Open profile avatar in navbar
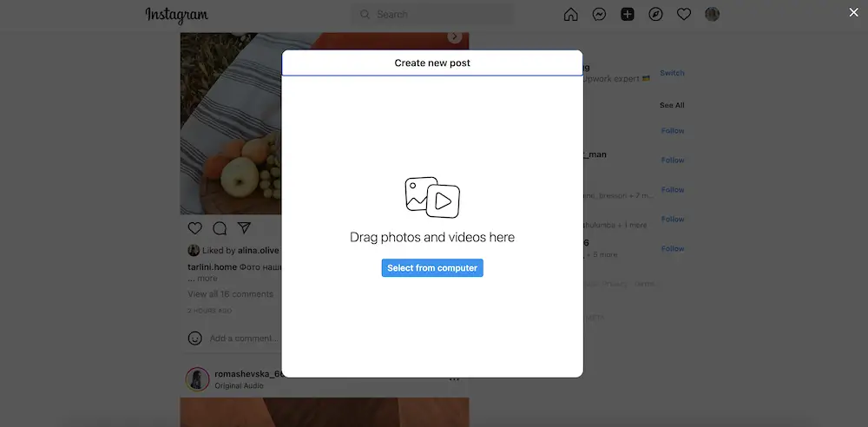 click(712, 15)
